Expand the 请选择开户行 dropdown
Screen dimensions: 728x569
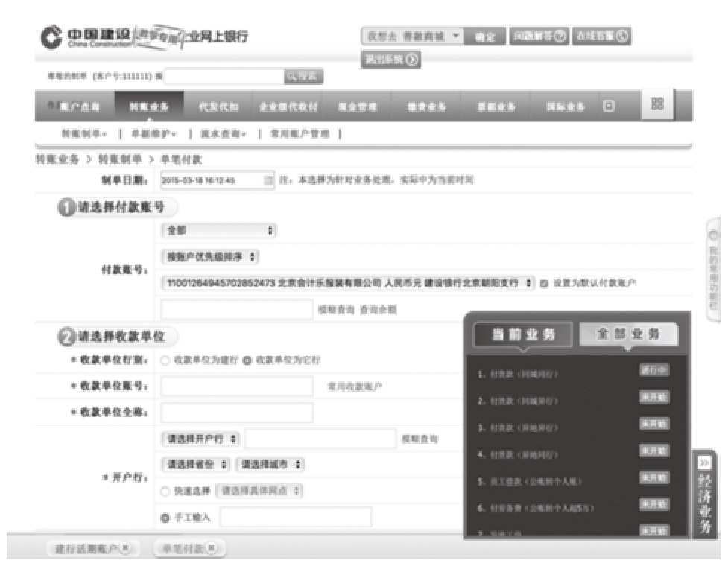click(x=201, y=439)
